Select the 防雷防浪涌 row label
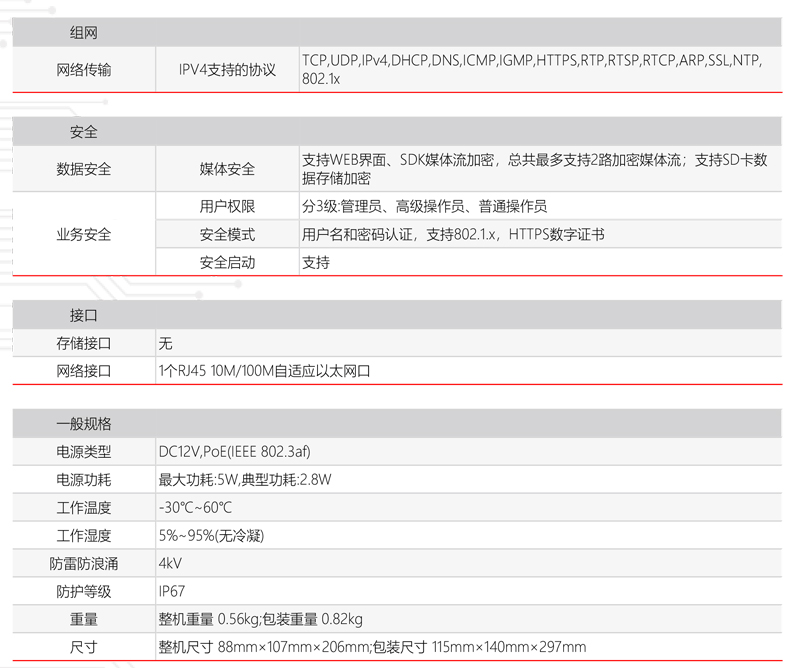Viewport: 790px width, 668px height. [84, 563]
